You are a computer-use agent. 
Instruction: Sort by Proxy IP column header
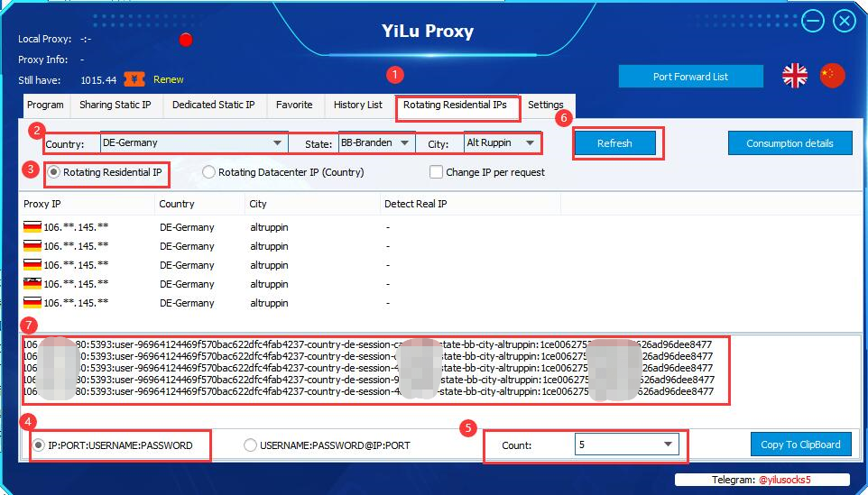[88, 204]
